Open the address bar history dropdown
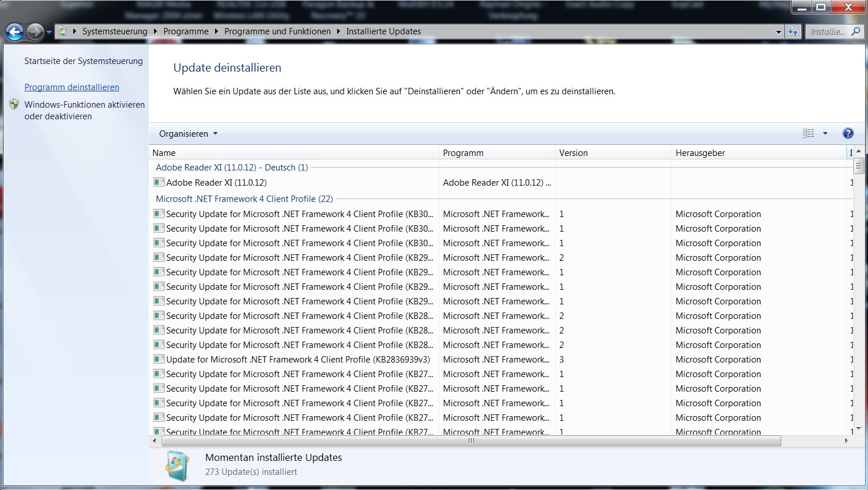Screen dimensions: 868x490 click(x=778, y=32)
